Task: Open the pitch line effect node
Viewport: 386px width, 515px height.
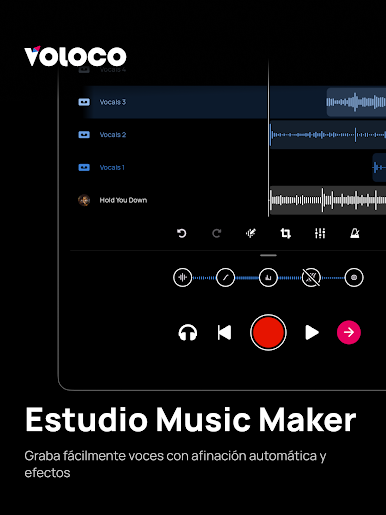Action: click(225, 277)
